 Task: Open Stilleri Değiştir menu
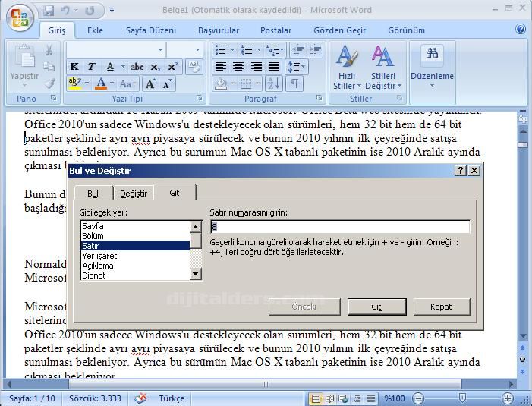point(383,67)
